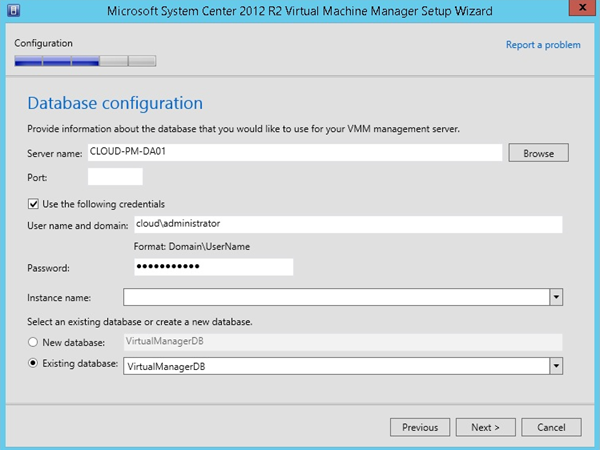Click the Password field
600x450 pixels.
coord(214,267)
